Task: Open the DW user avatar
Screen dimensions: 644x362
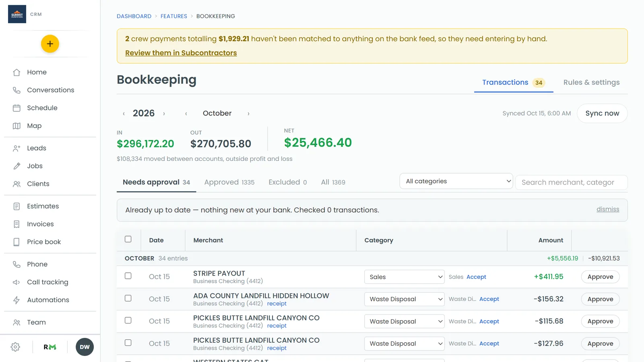Action: pyautogui.click(x=85, y=347)
